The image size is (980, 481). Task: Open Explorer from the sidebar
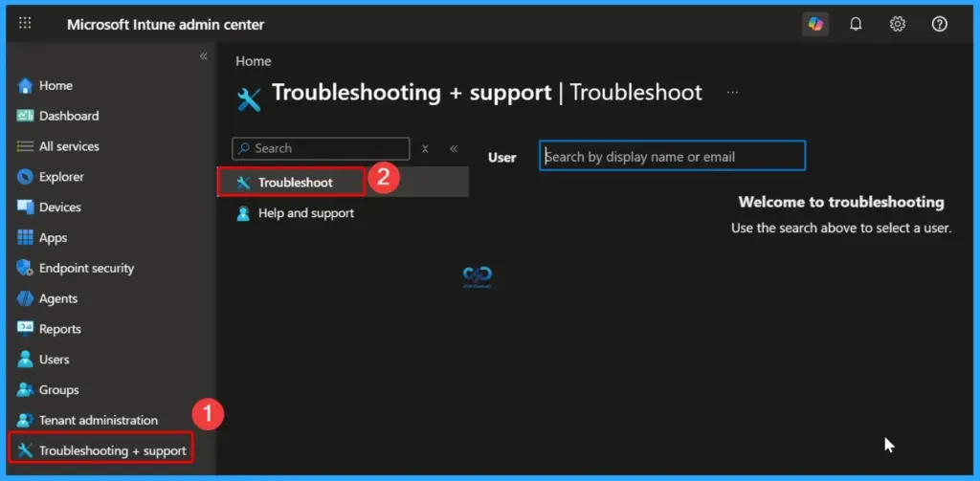61,177
